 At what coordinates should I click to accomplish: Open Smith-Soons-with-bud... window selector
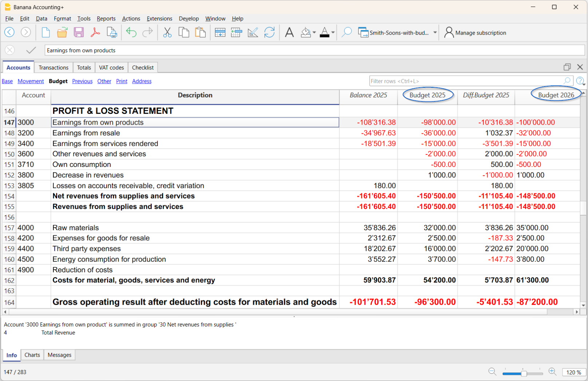pyautogui.click(x=397, y=33)
